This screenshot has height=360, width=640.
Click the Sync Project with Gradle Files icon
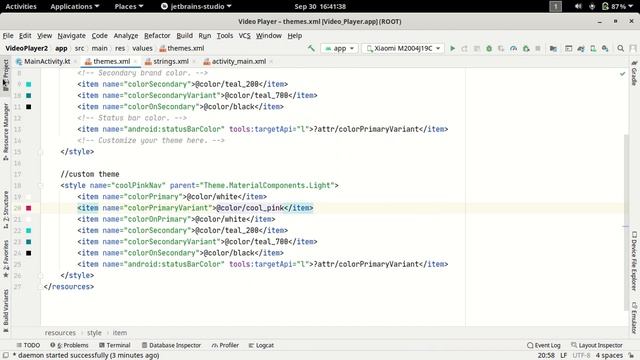pos(581,48)
